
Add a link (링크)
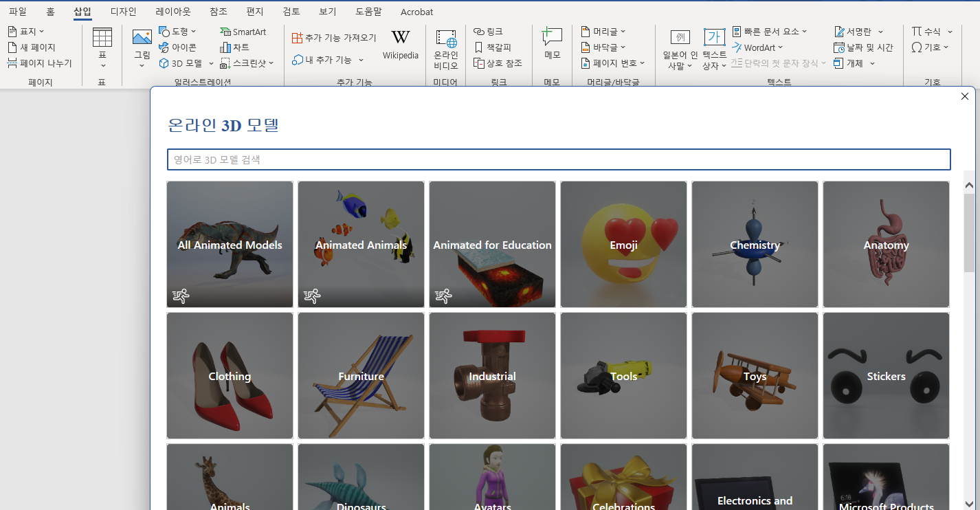[x=489, y=32]
